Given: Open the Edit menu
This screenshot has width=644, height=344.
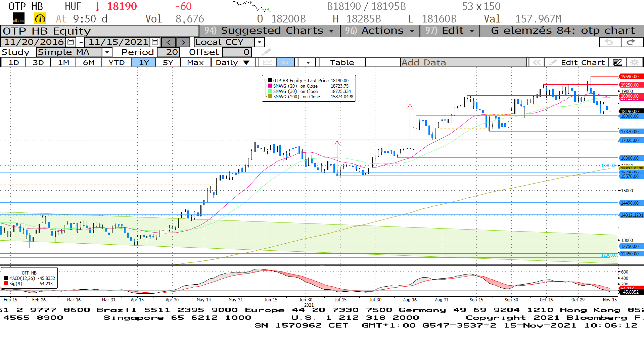Looking at the screenshot, I should click(x=450, y=31).
